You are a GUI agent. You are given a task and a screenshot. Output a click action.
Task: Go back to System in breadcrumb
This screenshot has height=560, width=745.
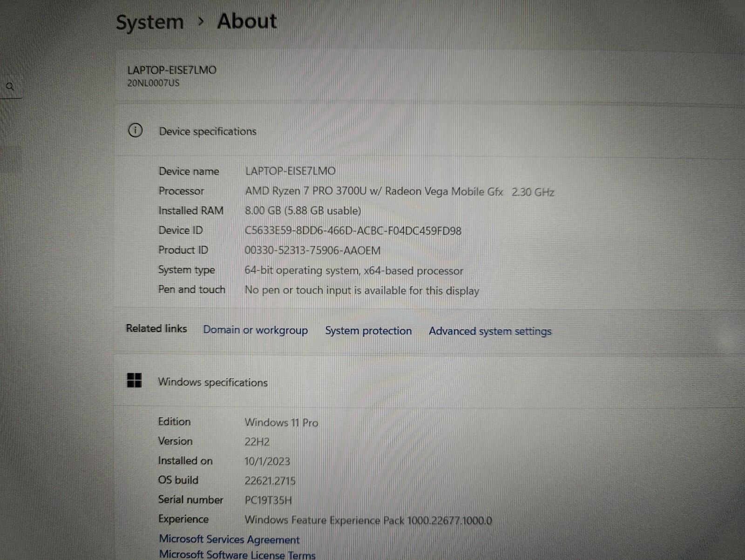[149, 22]
